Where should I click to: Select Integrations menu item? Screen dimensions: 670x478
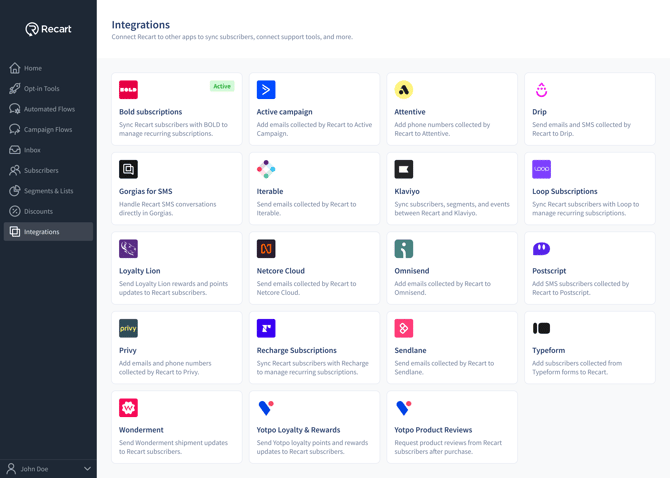tap(48, 232)
